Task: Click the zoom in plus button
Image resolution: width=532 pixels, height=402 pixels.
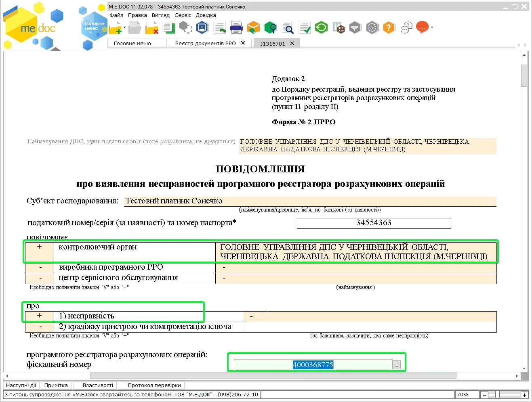Action: click(x=524, y=395)
